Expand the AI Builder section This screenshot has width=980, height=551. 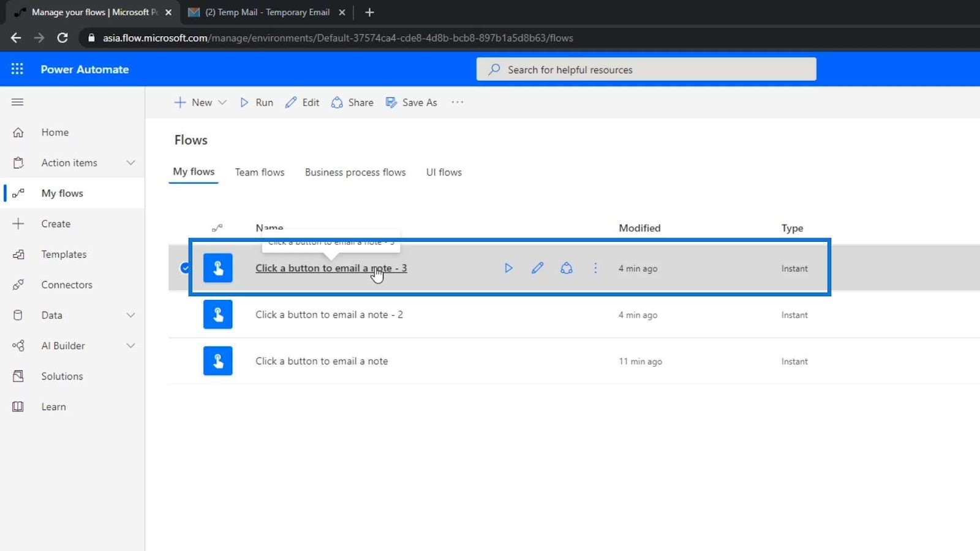(130, 346)
